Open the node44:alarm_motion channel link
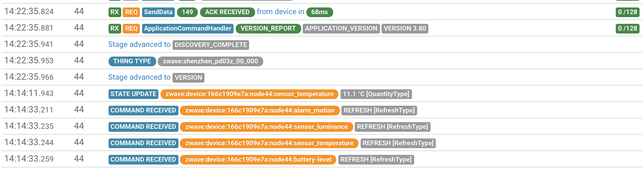Image resolution: width=644 pixels, height=169 pixels. click(x=260, y=110)
